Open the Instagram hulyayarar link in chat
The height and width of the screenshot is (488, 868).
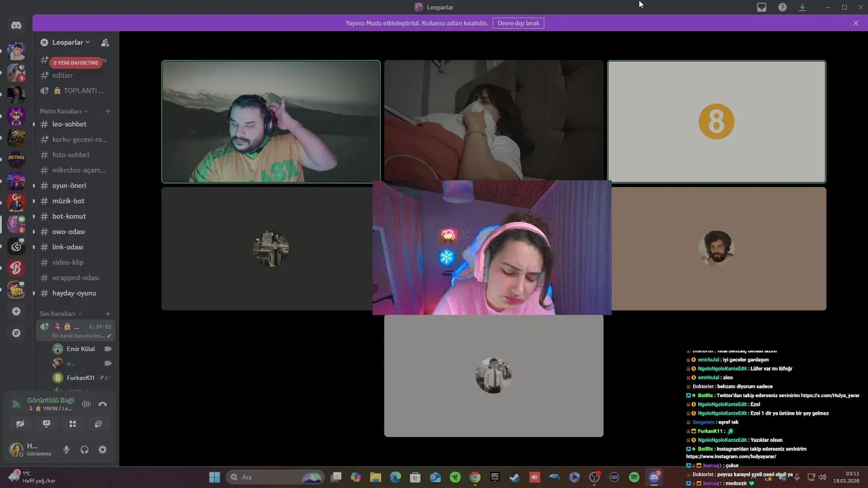click(731, 457)
